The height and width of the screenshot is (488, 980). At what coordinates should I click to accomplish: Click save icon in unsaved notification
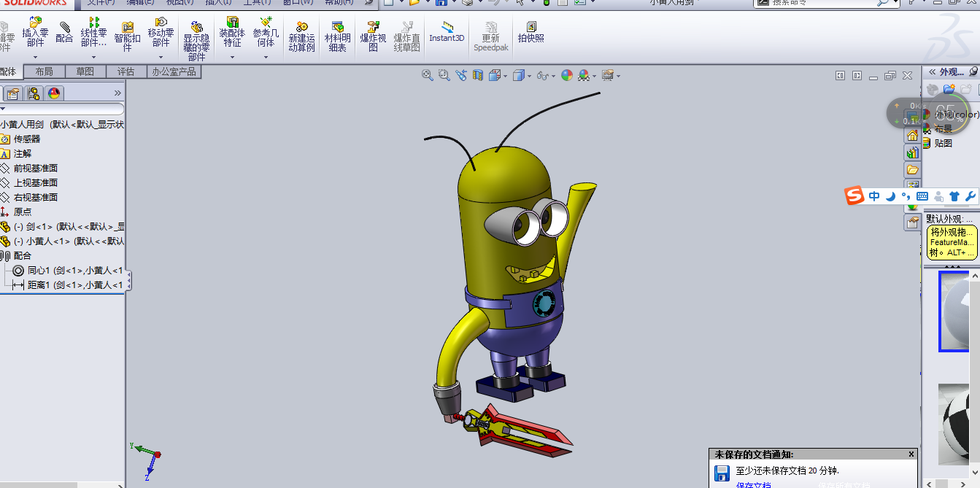click(722, 473)
